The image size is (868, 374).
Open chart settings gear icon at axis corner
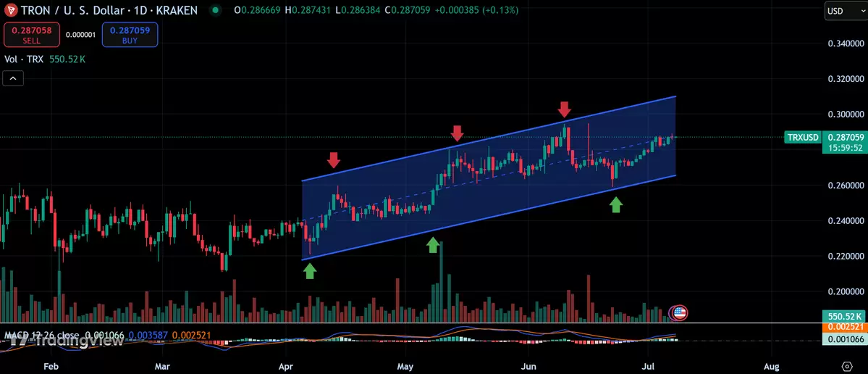847,366
